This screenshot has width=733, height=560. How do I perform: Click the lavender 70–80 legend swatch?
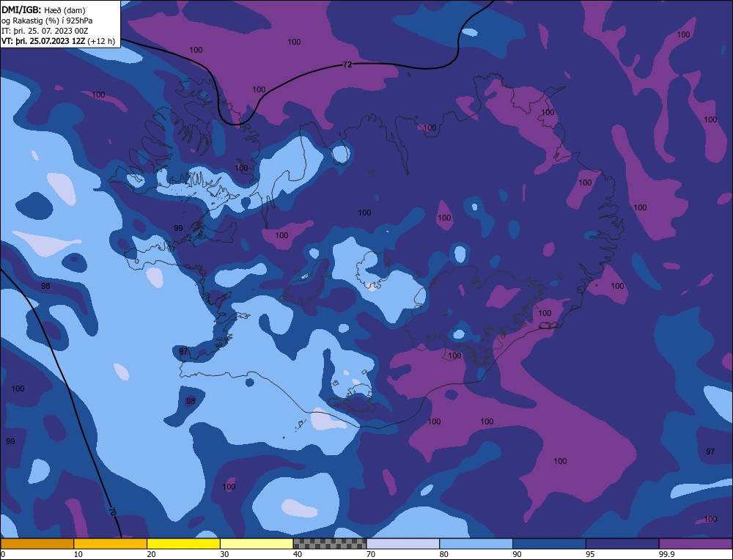[x=403, y=543]
